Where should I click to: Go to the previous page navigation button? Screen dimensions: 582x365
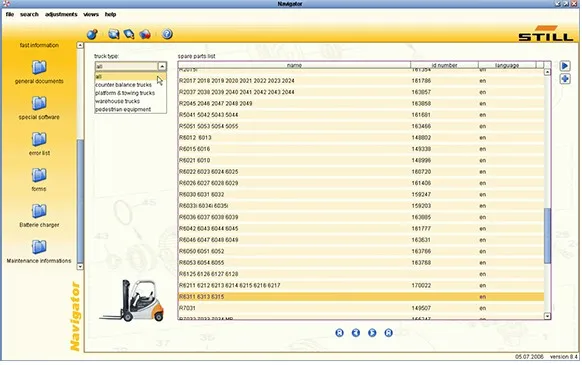[x=356, y=333]
